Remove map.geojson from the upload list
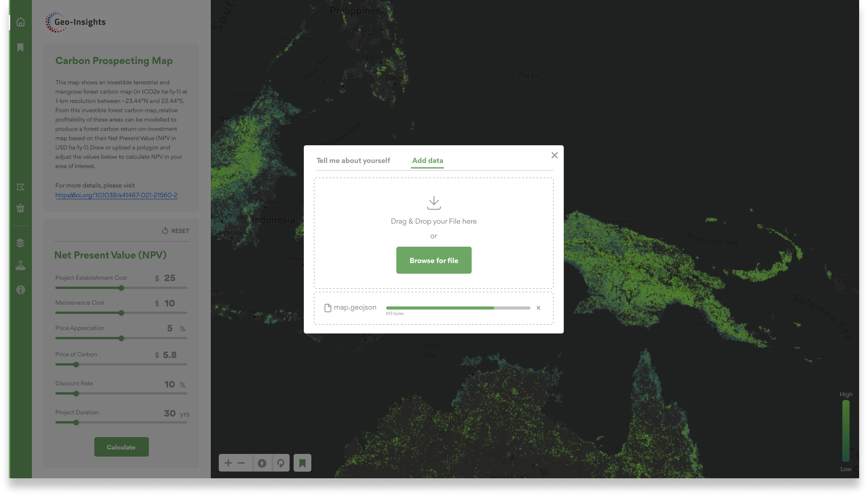 click(539, 308)
